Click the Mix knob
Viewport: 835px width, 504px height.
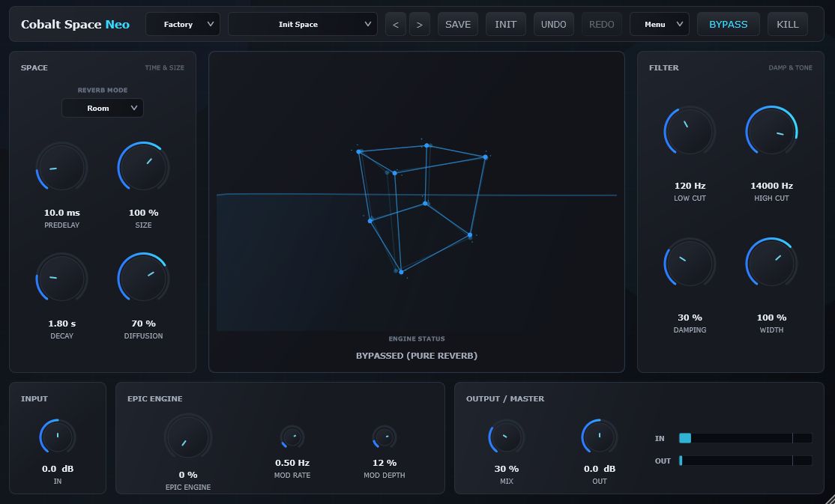507,437
